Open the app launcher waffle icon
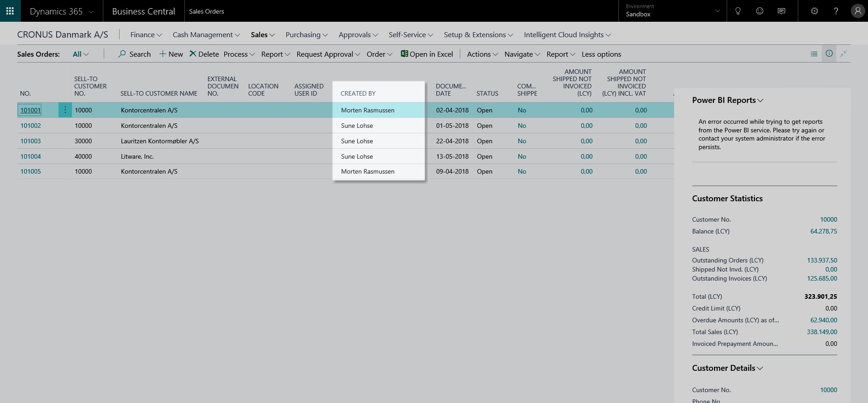Viewport: 868px width, 403px height. pos(10,11)
